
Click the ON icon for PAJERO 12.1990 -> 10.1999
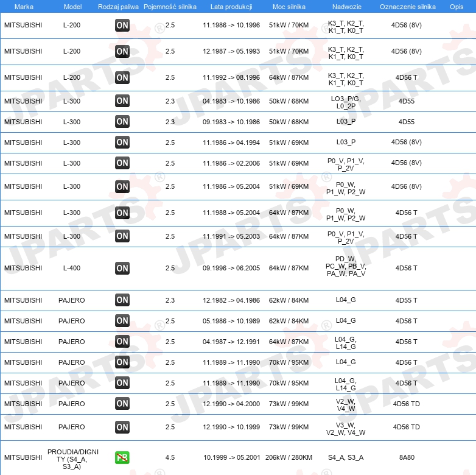click(122, 427)
